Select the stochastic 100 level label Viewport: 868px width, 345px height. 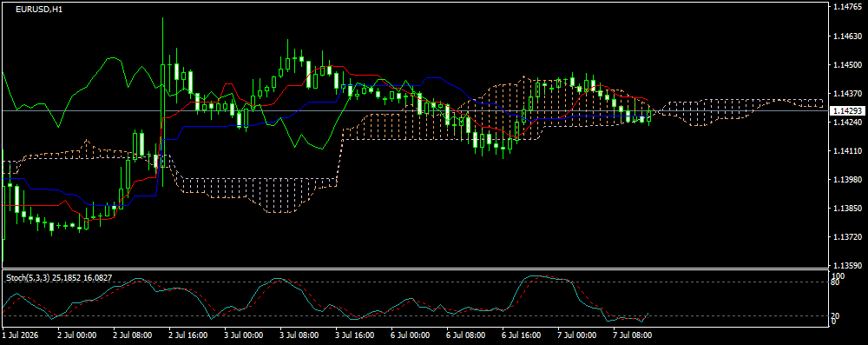coord(838,275)
